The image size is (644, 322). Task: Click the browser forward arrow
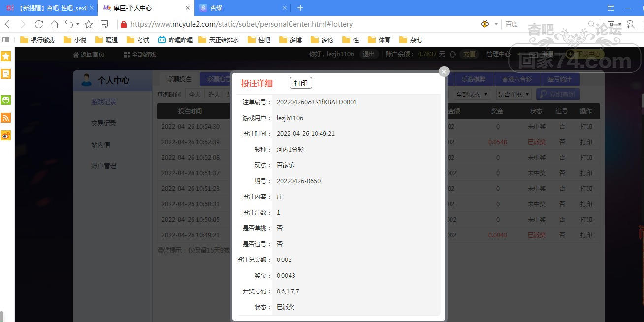click(x=23, y=24)
